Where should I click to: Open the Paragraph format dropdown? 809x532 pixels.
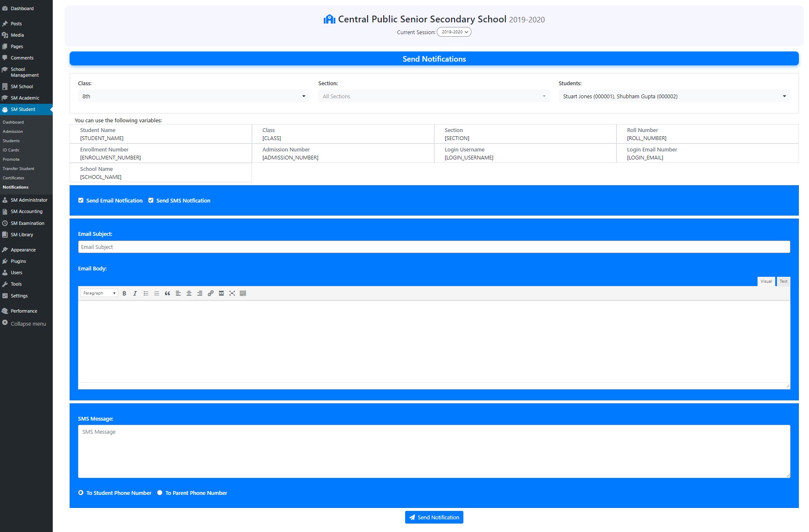coord(99,293)
